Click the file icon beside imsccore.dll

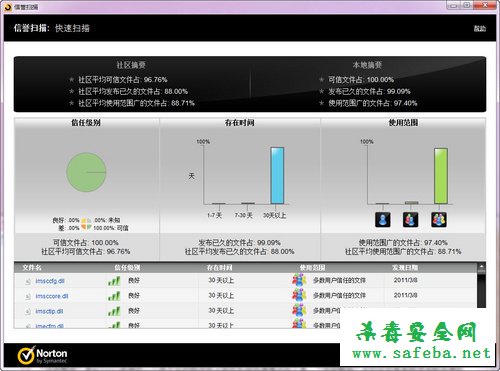(28, 296)
